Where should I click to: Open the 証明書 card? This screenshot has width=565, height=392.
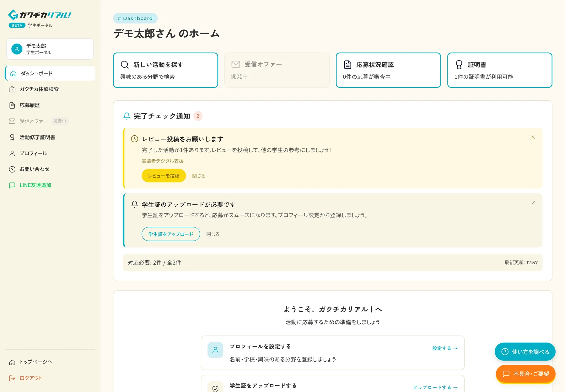pyautogui.click(x=500, y=70)
